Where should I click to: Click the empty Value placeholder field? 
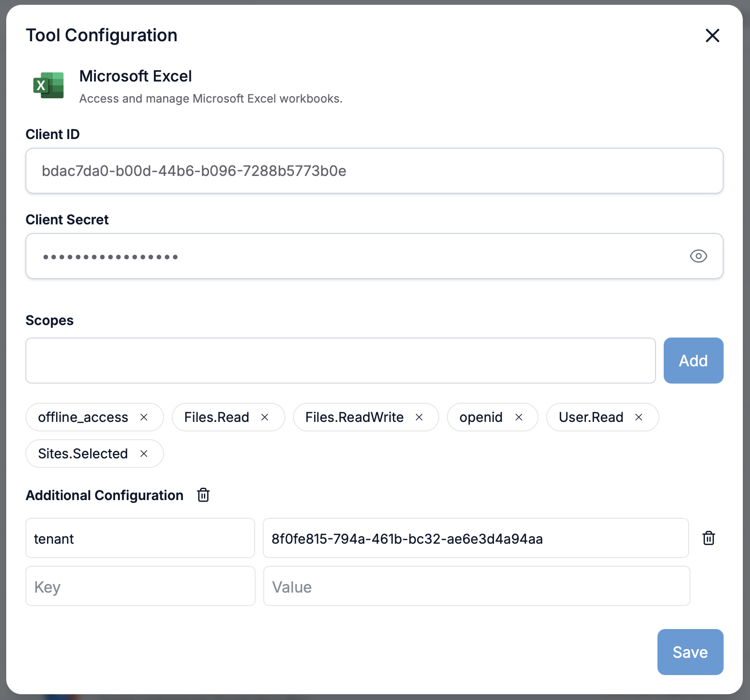[477, 586]
